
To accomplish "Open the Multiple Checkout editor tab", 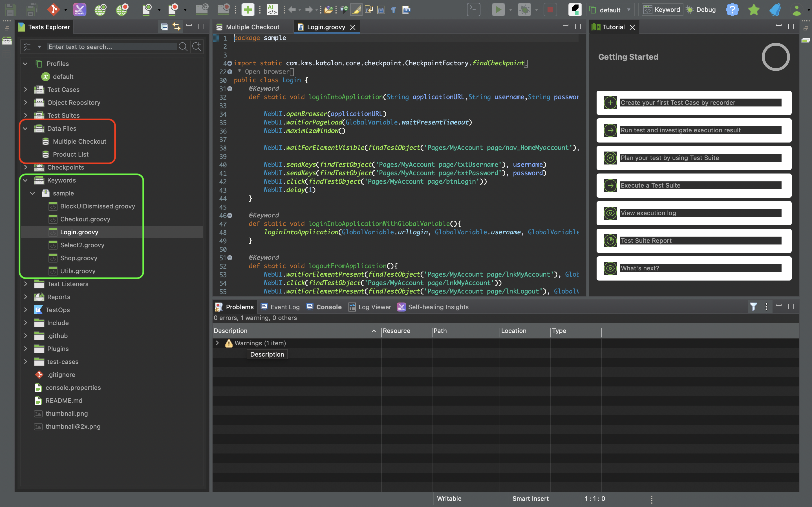I will pyautogui.click(x=252, y=27).
